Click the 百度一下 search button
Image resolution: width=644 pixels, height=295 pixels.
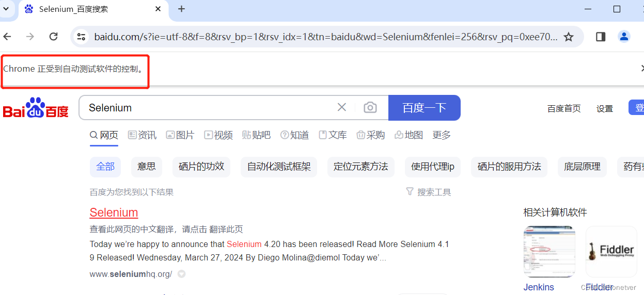(424, 108)
